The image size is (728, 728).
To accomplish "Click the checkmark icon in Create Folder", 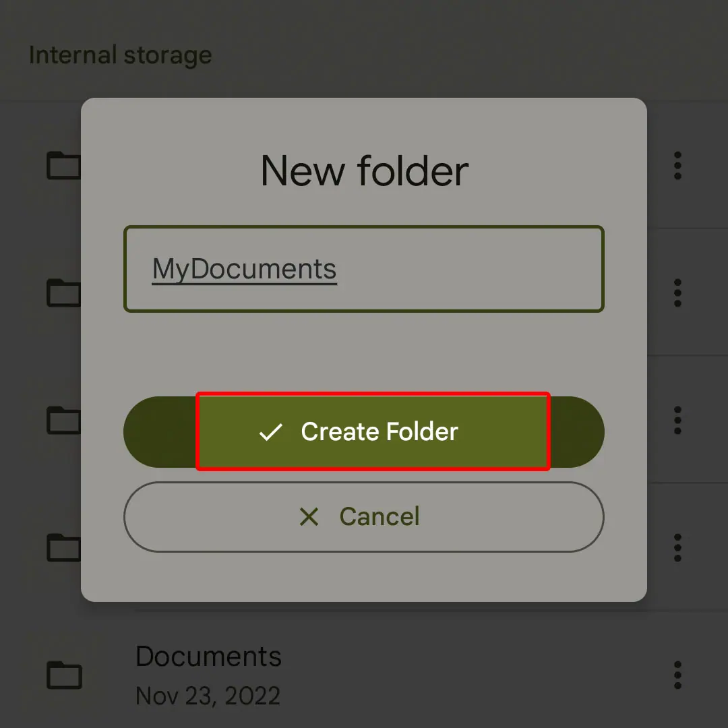I will (x=271, y=432).
